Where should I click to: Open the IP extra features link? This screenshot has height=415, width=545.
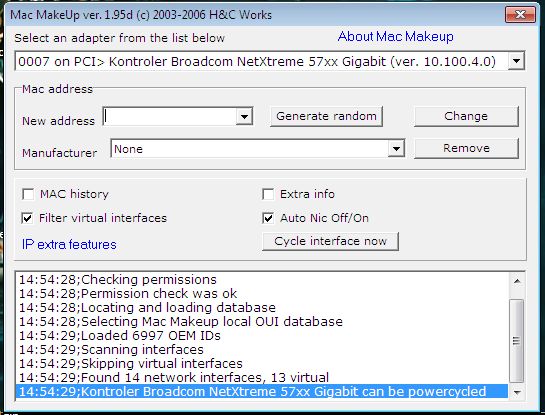(69, 244)
